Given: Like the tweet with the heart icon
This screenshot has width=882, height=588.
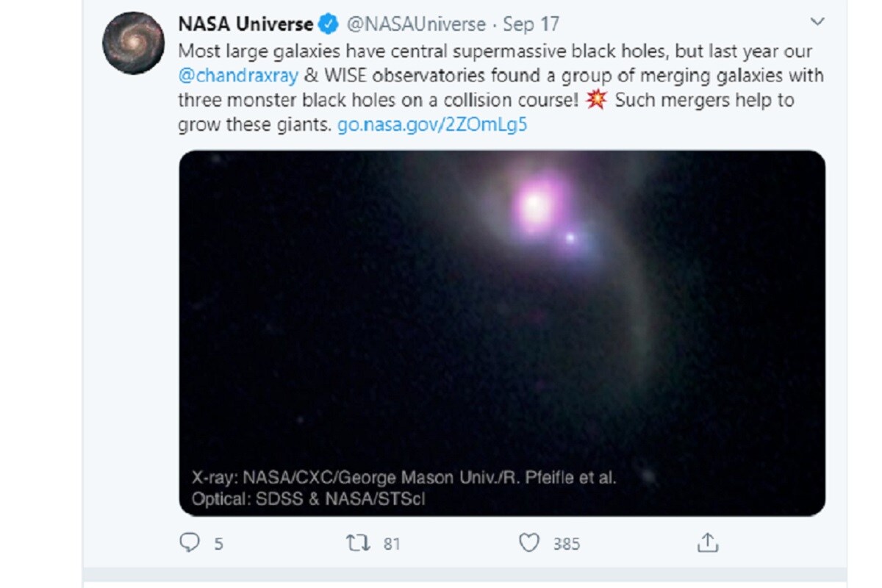Looking at the screenshot, I should point(529,543).
